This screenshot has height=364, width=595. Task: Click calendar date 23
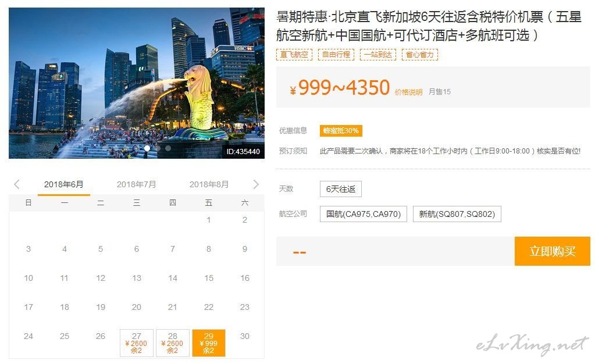(245, 307)
